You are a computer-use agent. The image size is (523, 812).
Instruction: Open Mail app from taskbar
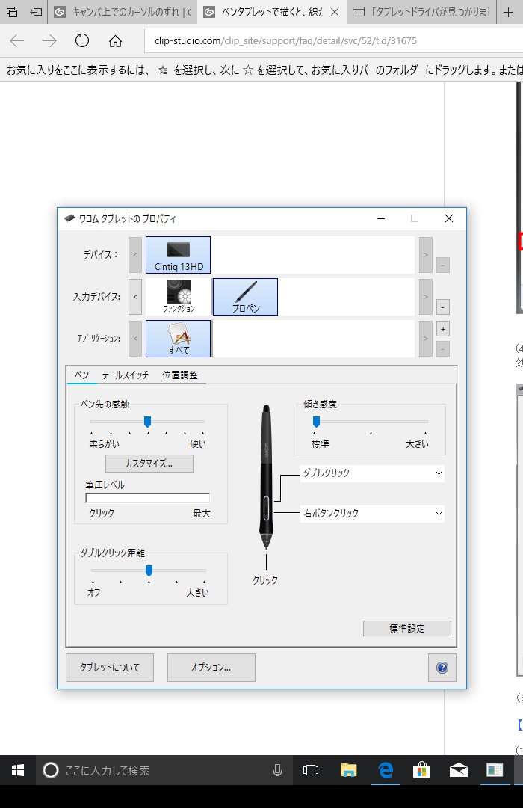458,771
